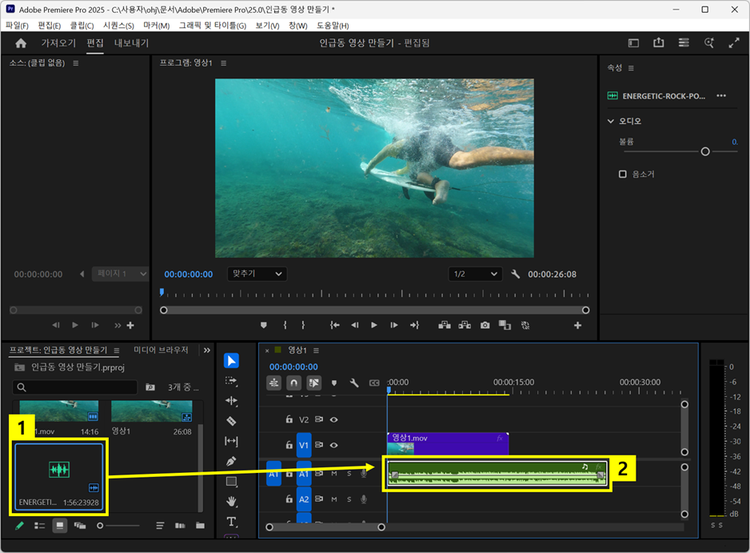Open timeline display settings wrench
The height and width of the screenshot is (553, 750).
click(354, 382)
